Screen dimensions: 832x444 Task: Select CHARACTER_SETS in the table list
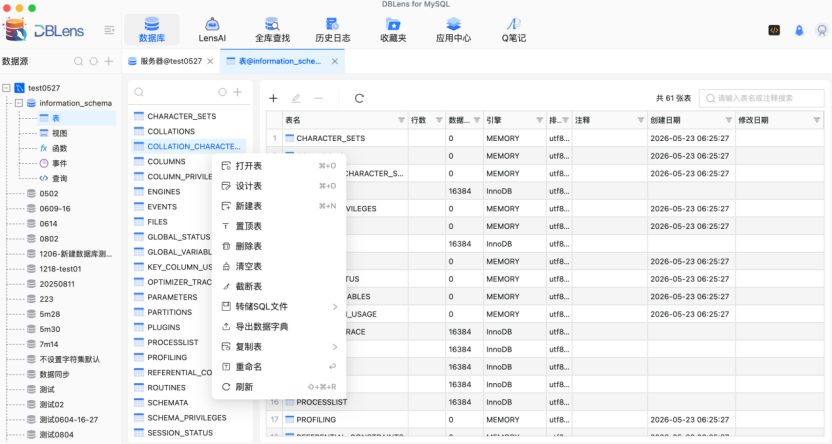pyautogui.click(x=181, y=116)
